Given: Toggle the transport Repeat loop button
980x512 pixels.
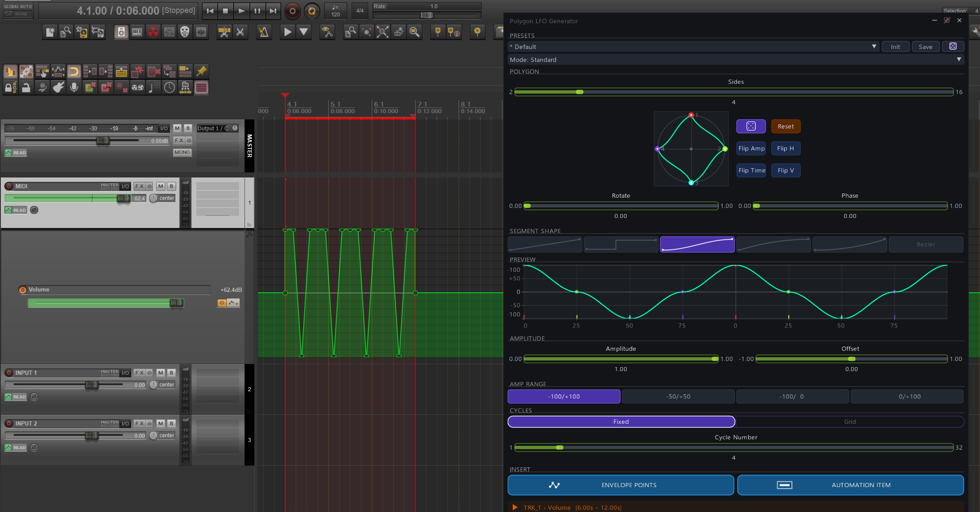Looking at the screenshot, I should tap(312, 11).
